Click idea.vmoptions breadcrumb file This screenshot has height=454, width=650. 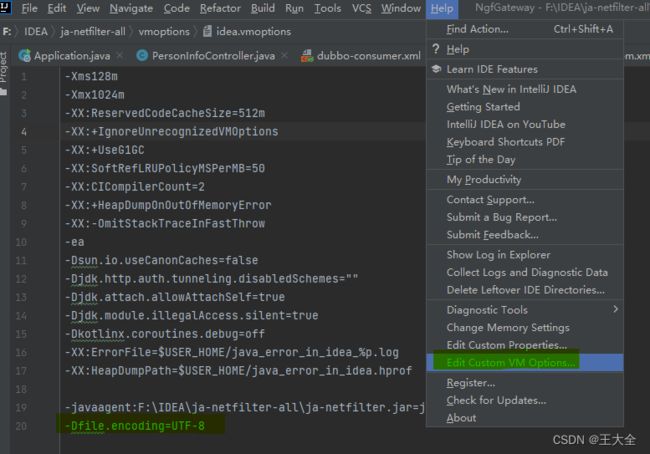[253, 32]
